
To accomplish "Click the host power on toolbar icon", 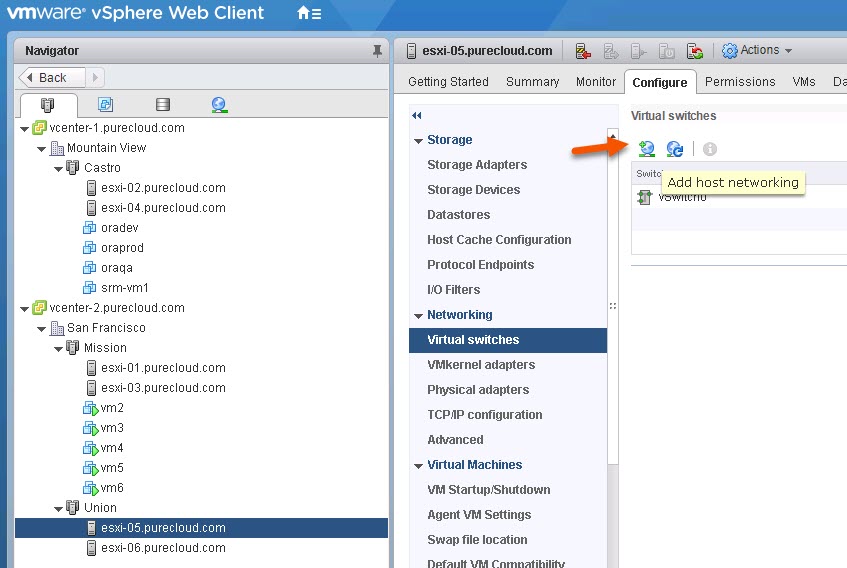I will point(638,51).
